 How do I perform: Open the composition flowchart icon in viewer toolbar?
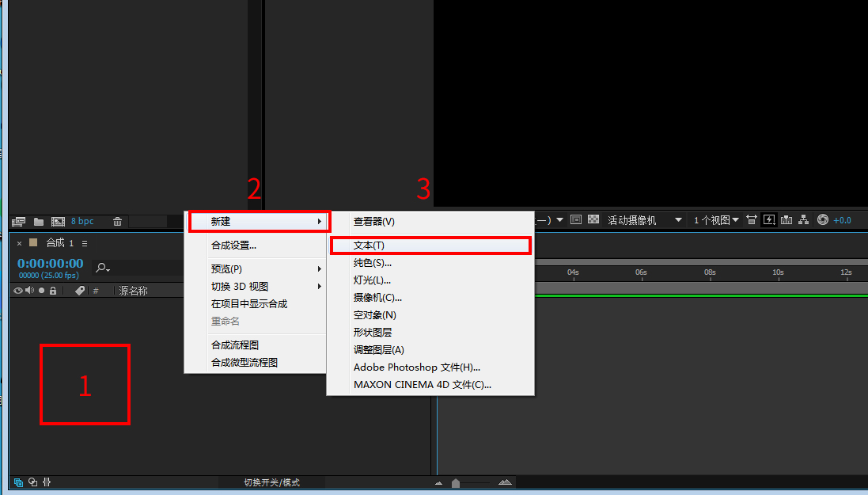[803, 220]
